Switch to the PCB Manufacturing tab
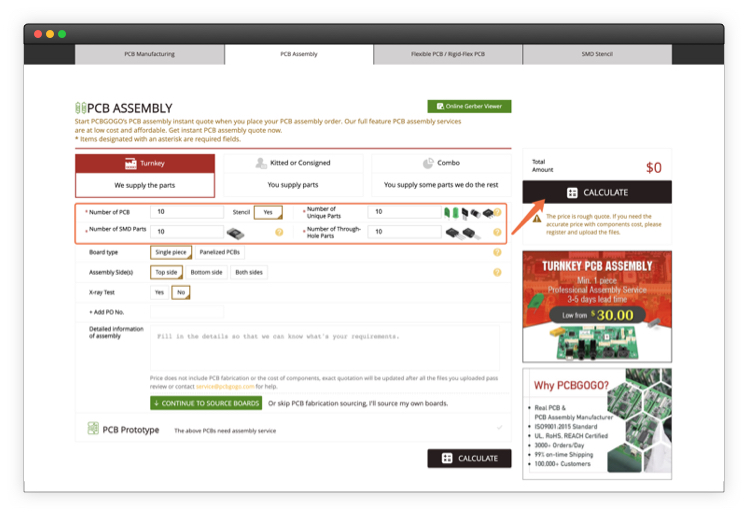The width and height of the screenshot is (748, 516). pyautogui.click(x=149, y=54)
